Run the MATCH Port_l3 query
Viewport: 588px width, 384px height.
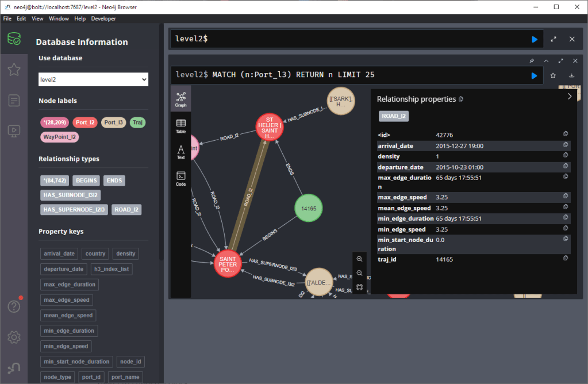pos(535,75)
